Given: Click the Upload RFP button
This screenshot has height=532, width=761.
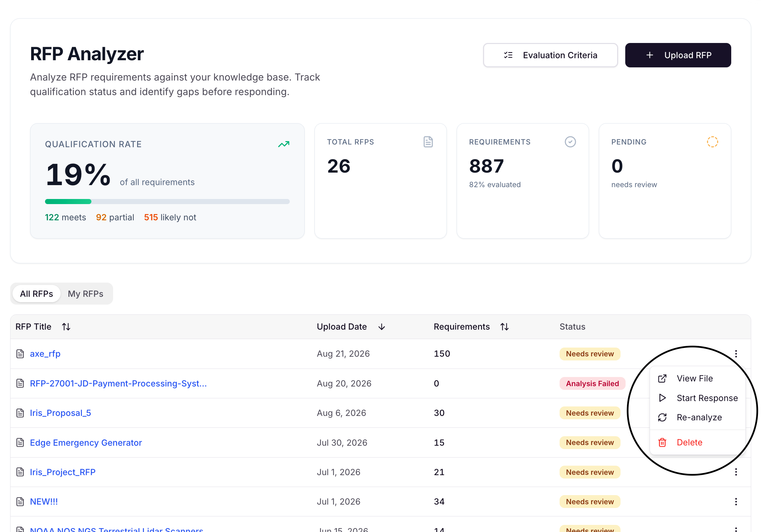Looking at the screenshot, I should tap(678, 55).
